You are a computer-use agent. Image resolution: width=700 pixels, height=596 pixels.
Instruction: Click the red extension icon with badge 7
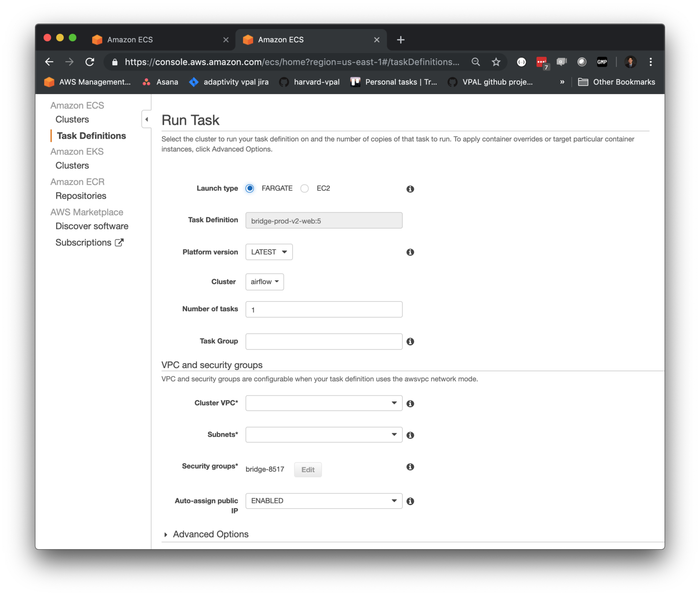542,63
